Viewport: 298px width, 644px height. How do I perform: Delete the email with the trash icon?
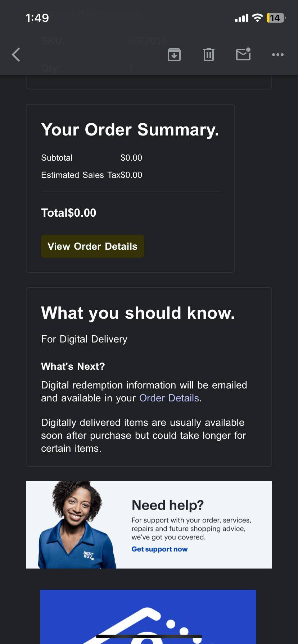pos(208,55)
